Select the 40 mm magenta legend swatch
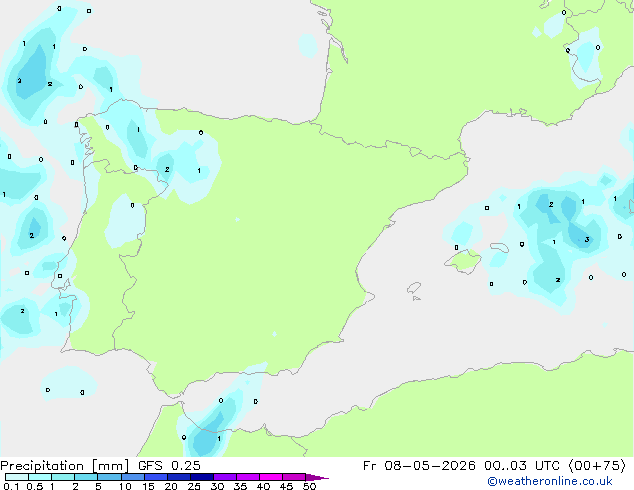This screenshot has width=634, height=490. [x=271, y=477]
